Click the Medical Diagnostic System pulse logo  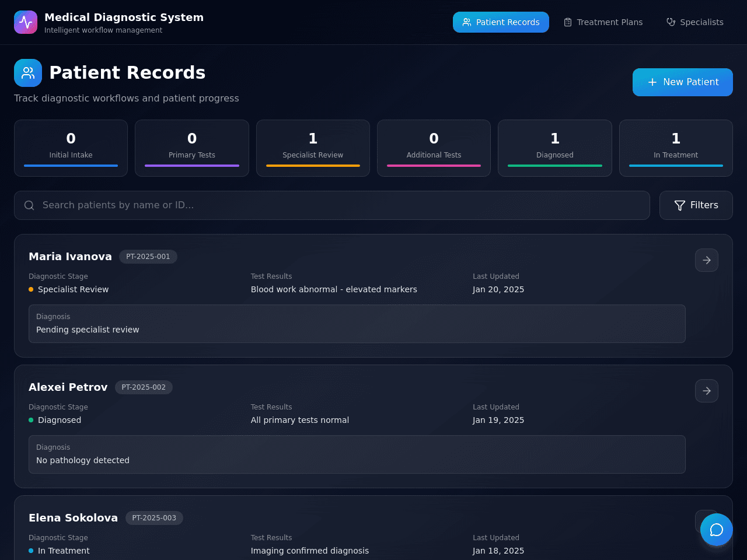coord(26,22)
